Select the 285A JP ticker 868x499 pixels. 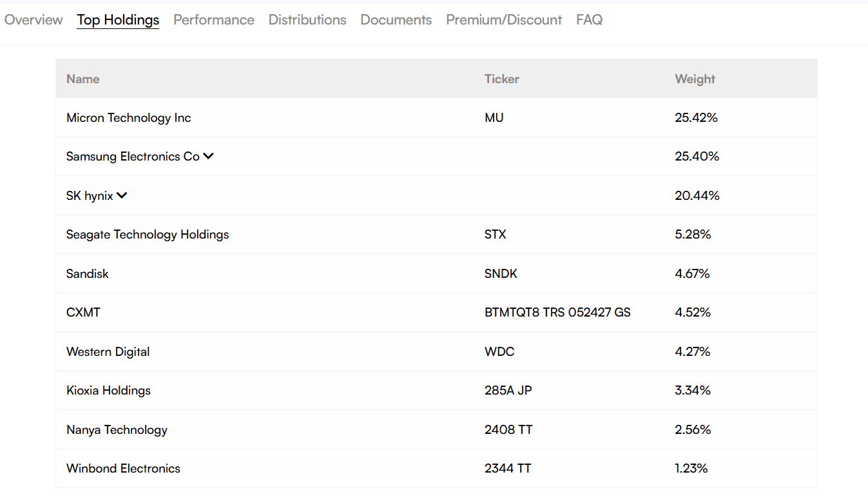pos(508,391)
